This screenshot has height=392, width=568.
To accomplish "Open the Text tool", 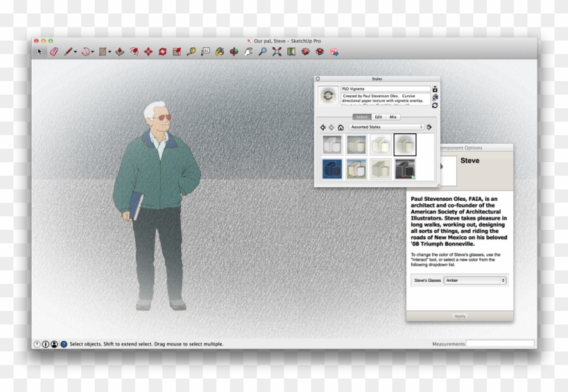I will point(205,50).
